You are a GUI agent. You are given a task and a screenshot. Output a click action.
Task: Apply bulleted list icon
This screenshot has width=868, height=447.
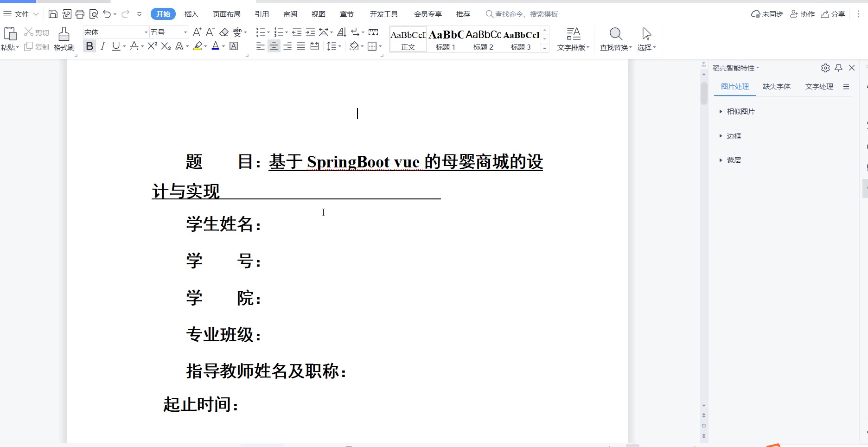click(261, 32)
